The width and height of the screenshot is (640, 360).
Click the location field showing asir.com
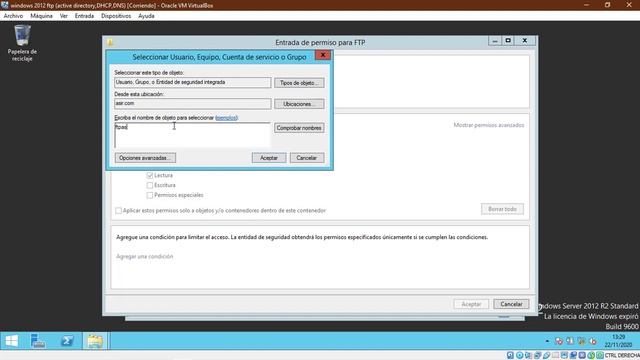(192, 104)
